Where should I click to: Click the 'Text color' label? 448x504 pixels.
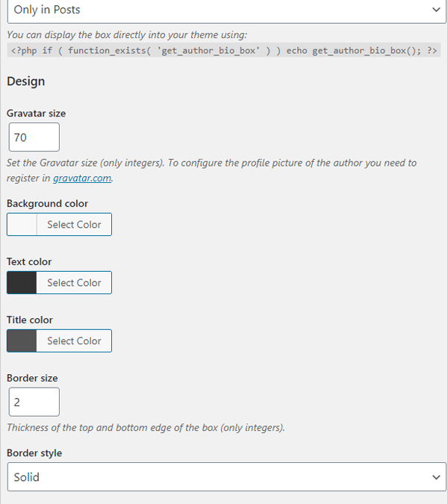pos(29,261)
